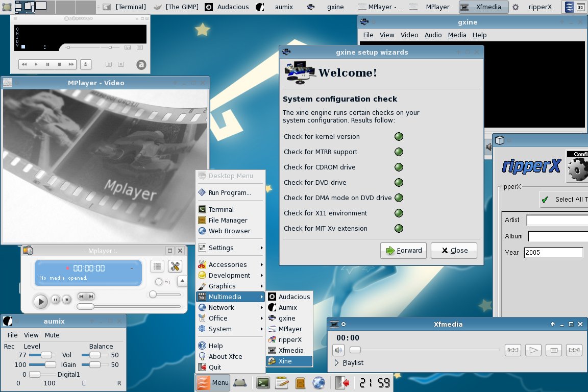The width and height of the screenshot is (588, 392).
Task: Toggle Audacious repeat R button
Action: (121, 64)
